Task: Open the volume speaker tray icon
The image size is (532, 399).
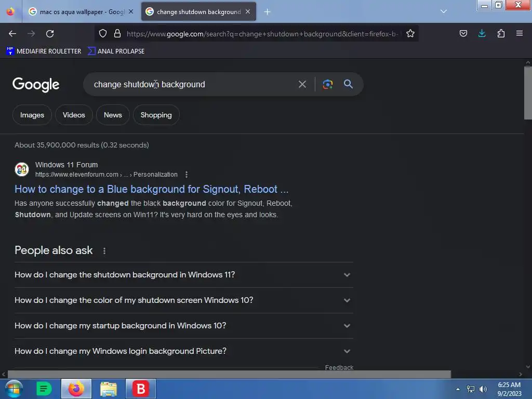Action: click(x=483, y=389)
